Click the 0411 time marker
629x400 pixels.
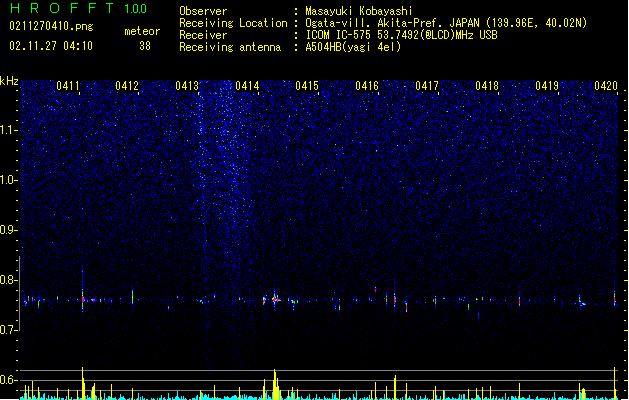coord(68,86)
